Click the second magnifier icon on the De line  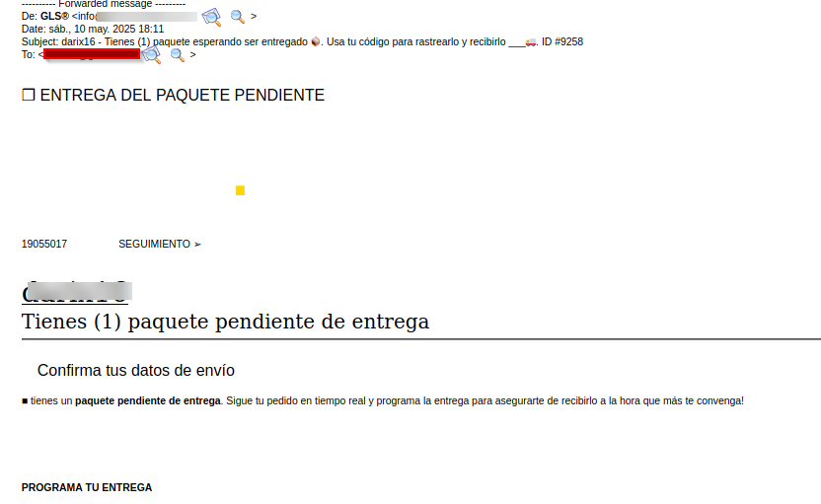tap(238, 17)
